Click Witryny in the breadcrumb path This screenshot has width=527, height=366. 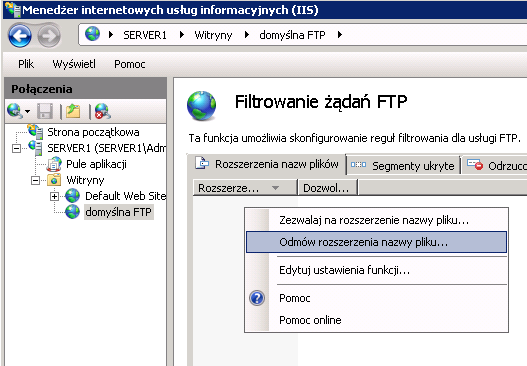click(x=213, y=35)
